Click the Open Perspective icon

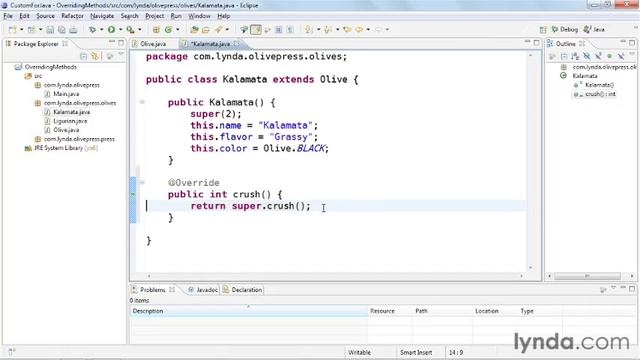pos(542,29)
